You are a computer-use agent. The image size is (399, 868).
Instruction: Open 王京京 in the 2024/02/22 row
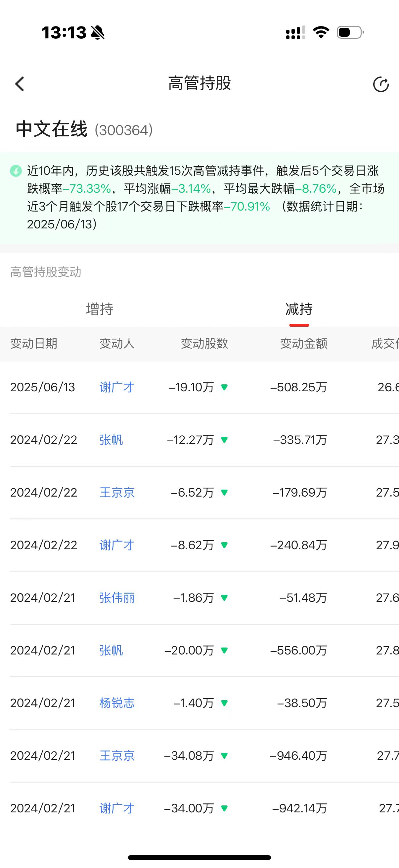tap(117, 493)
